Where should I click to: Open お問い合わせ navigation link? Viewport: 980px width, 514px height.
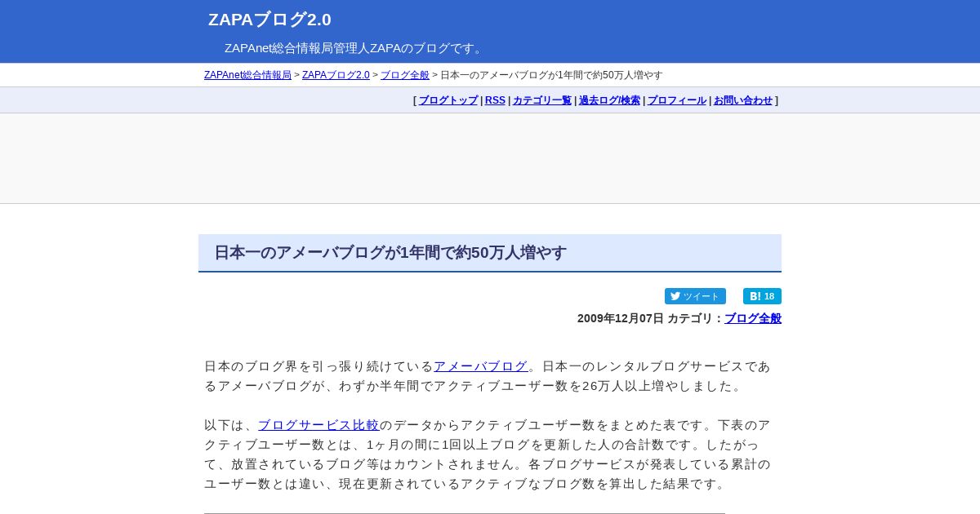[x=743, y=100]
